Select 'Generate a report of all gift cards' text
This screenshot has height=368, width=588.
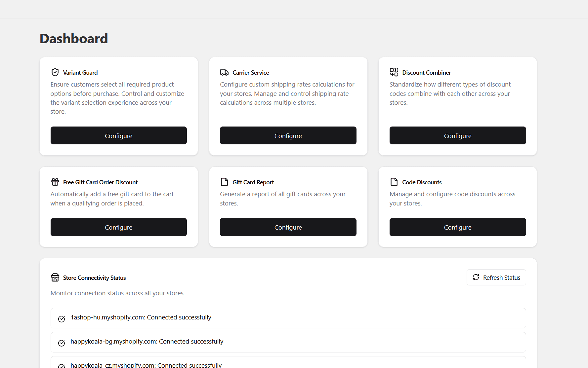pyautogui.click(x=283, y=199)
